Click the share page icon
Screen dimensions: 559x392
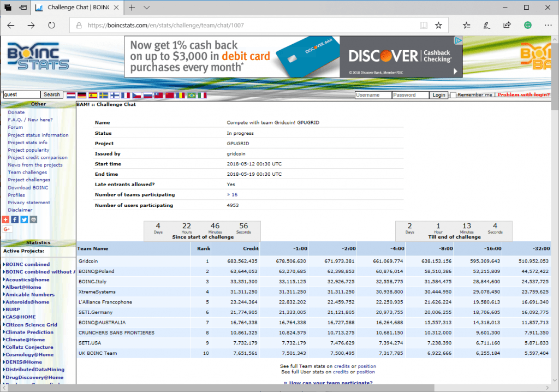coord(507,25)
